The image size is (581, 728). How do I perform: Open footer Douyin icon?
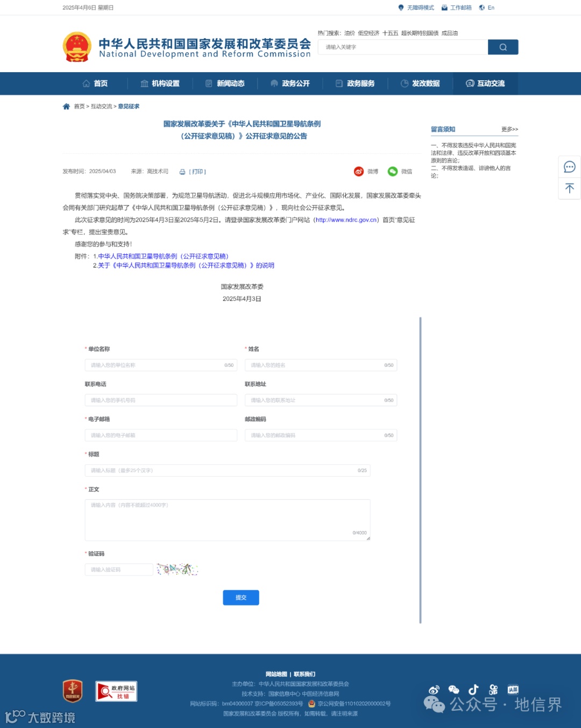473,690
